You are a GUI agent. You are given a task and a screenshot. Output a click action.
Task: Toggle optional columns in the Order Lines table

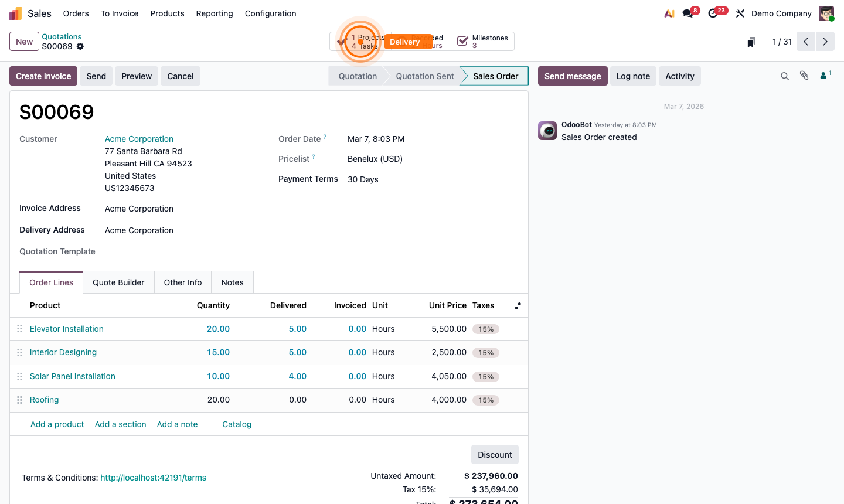[518, 305]
